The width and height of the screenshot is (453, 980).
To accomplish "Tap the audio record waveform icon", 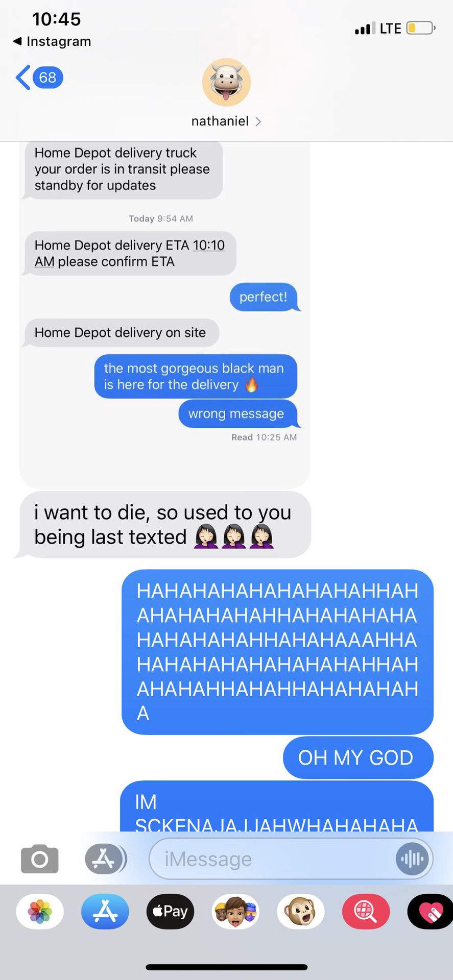I will pyautogui.click(x=412, y=859).
